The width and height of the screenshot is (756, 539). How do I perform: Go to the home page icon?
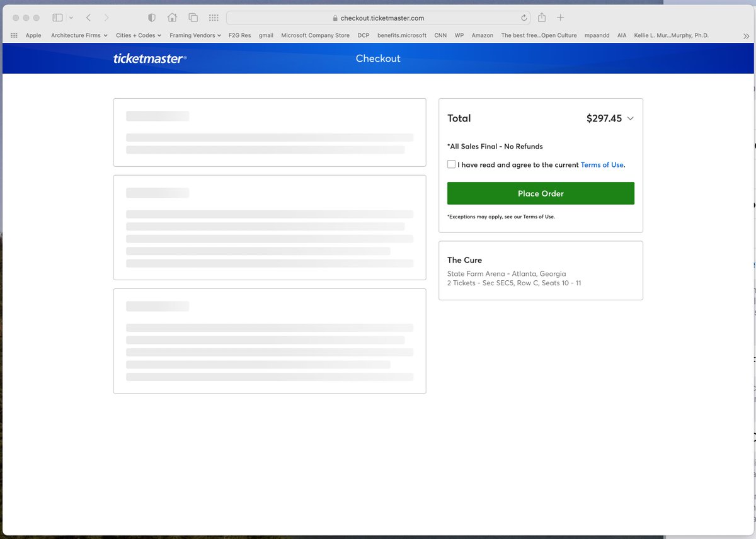172,18
